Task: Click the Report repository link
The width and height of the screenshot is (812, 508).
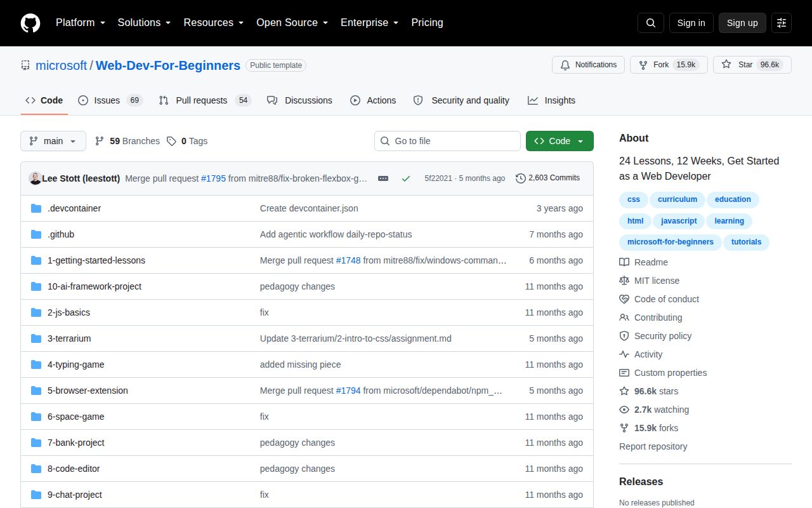Action: 653,446
